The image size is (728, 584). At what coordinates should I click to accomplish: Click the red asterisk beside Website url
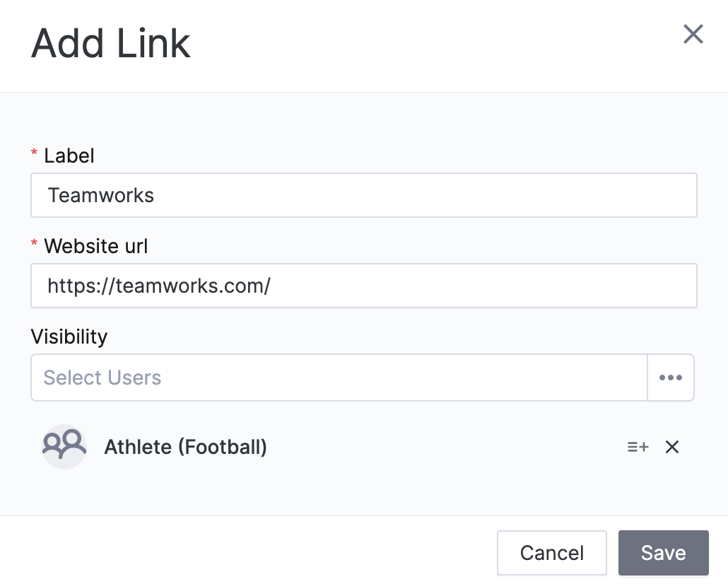(34, 245)
